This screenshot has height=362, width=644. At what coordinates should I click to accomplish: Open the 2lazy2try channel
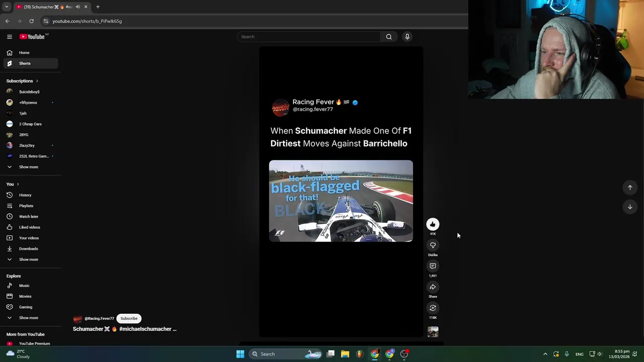coord(30,146)
